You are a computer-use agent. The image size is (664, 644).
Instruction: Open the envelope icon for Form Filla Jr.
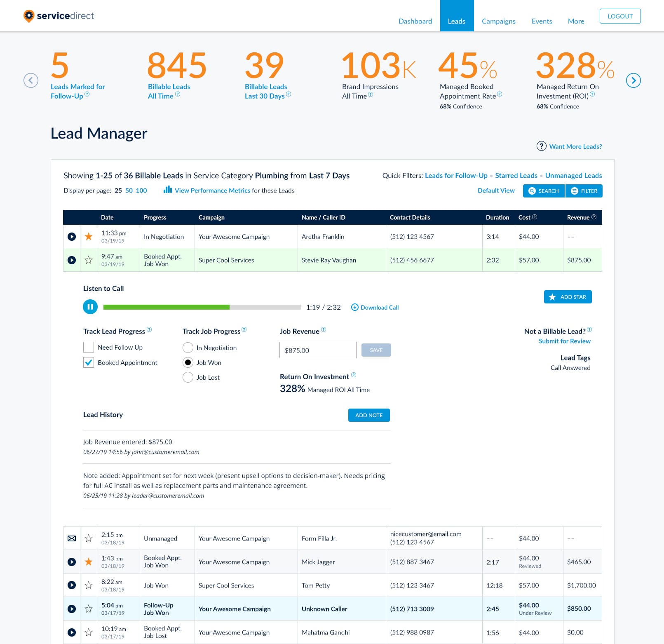click(72, 538)
